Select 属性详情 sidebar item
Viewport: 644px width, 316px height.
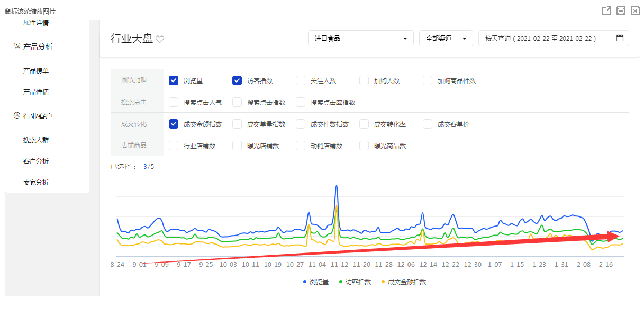click(36, 23)
